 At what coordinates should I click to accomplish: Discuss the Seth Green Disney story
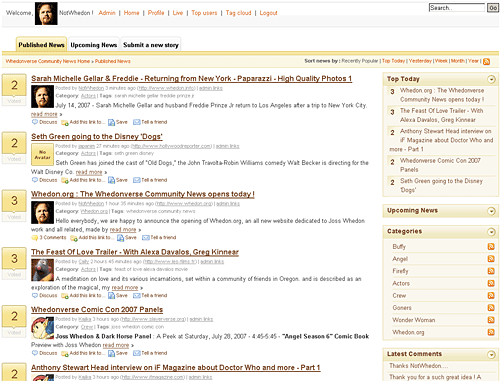45,180
